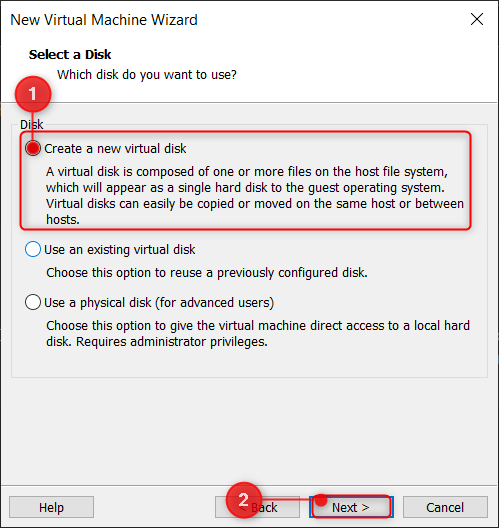Open the Help button
This screenshot has width=499, height=528.
[x=51, y=507]
